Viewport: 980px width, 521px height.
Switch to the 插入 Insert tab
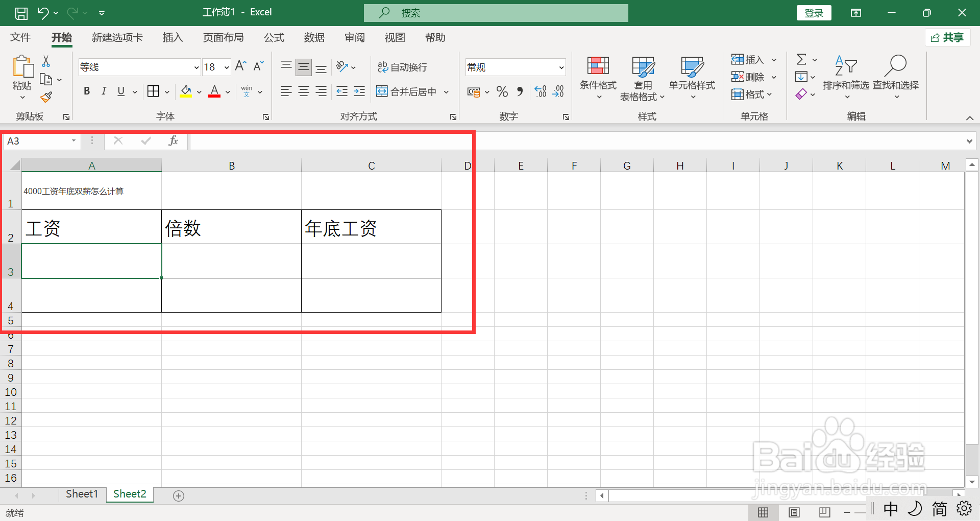click(173, 37)
